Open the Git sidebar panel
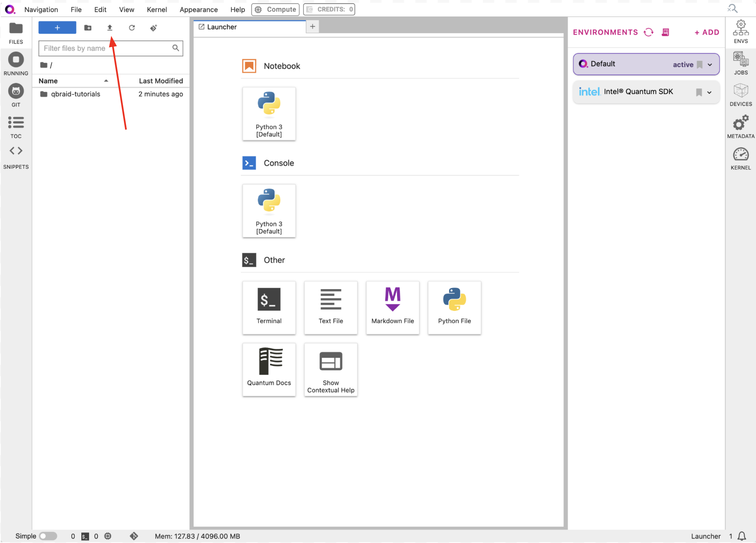756x543 pixels. (x=16, y=95)
